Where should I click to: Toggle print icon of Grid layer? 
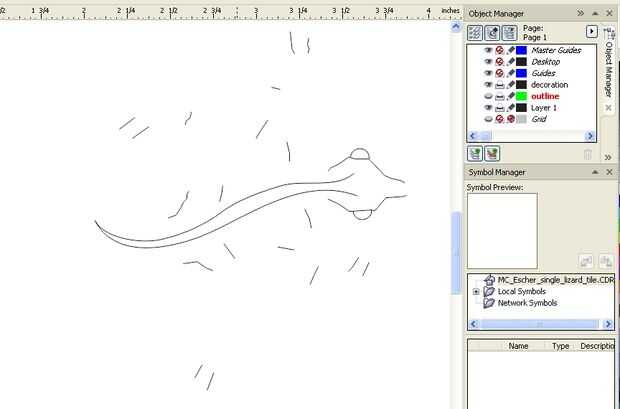(500, 119)
